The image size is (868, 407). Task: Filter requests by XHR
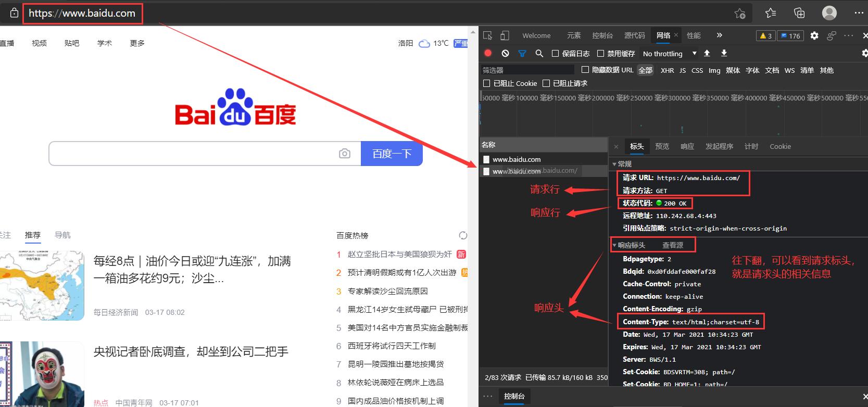click(667, 70)
